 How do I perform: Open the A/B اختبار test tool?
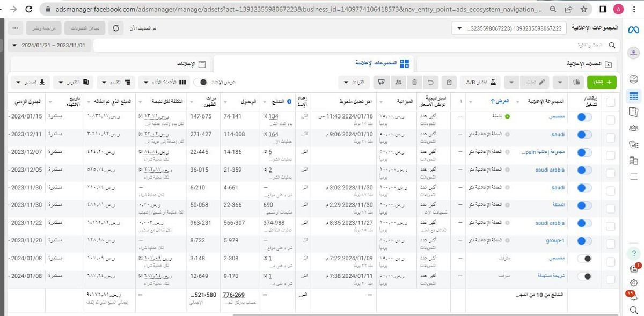click(x=479, y=82)
